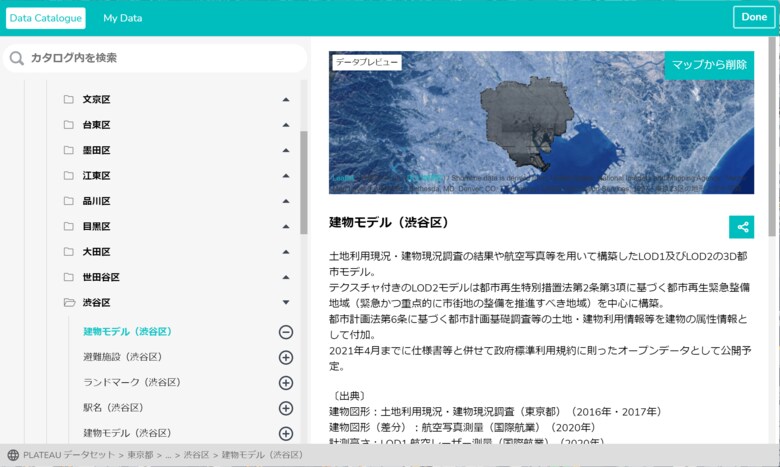Click 渋谷区 in the breadcrumb bar
Viewport: 780px width, 467px height.
(x=196, y=455)
